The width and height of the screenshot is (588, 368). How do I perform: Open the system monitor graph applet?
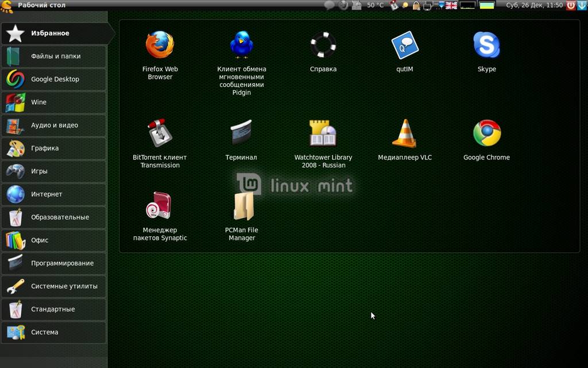pos(467,5)
